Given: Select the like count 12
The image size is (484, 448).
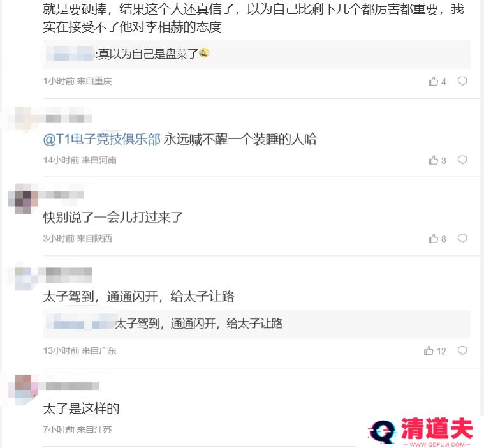Looking at the screenshot, I should 441,351.
